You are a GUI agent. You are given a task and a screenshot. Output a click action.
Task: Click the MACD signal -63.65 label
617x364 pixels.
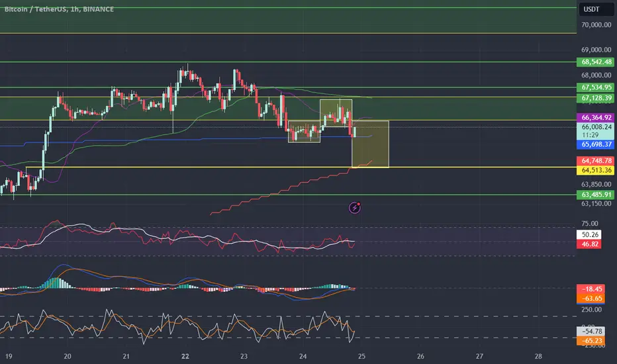[591, 298]
